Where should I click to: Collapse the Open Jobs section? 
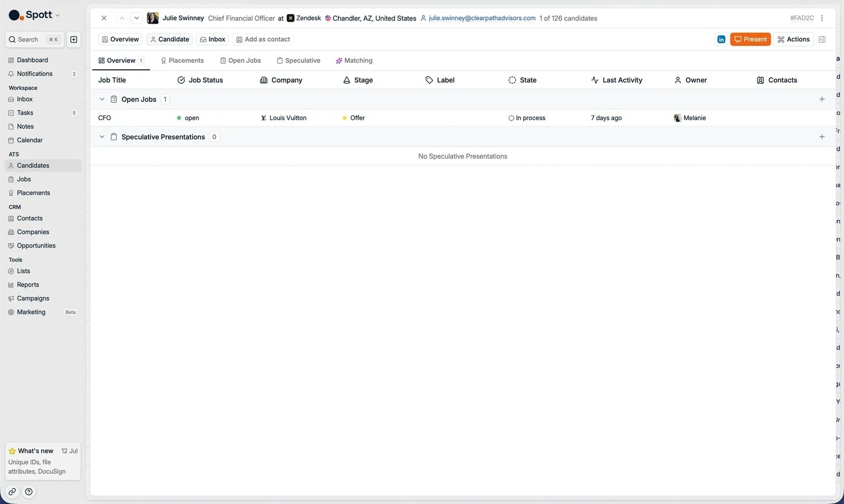(102, 99)
